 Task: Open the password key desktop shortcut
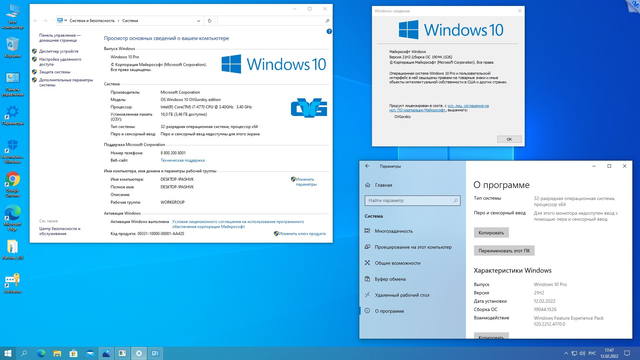pyautogui.click(x=13, y=283)
